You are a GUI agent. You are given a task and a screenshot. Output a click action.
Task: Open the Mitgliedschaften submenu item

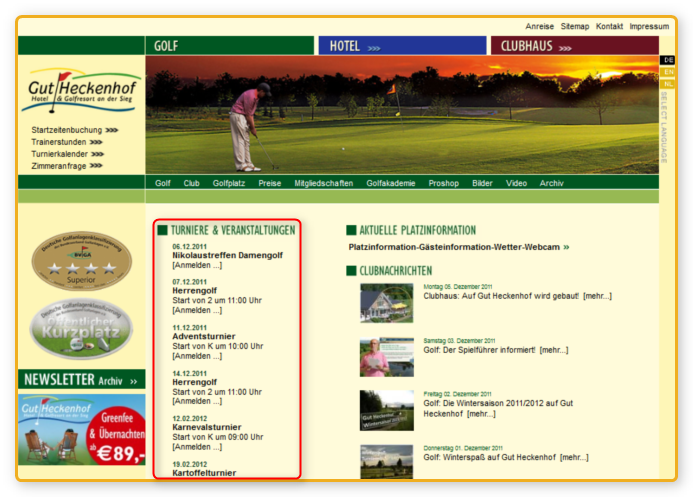[324, 183]
